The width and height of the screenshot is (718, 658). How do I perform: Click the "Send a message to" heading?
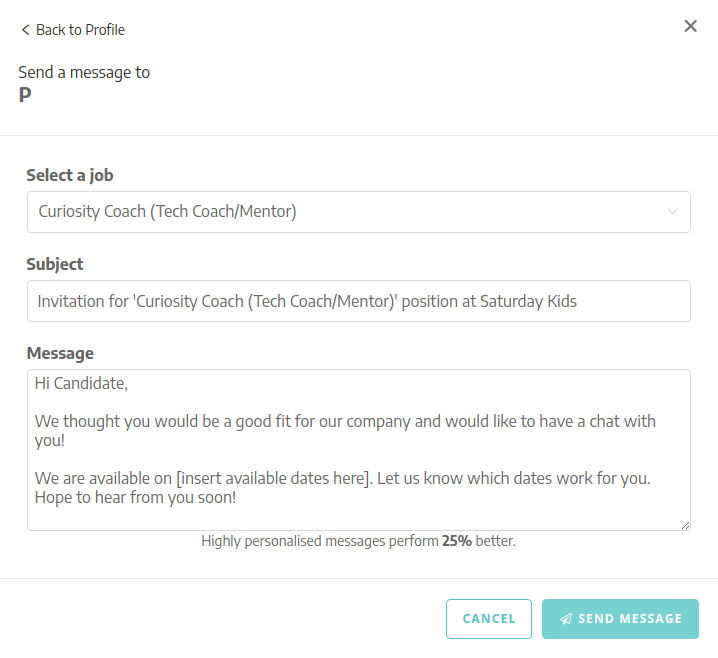[84, 72]
